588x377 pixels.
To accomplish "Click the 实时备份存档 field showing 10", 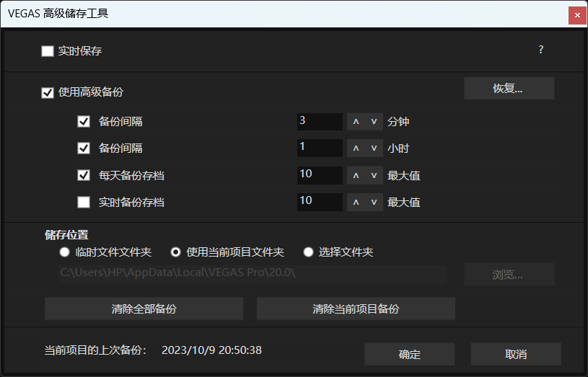I will tap(320, 203).
